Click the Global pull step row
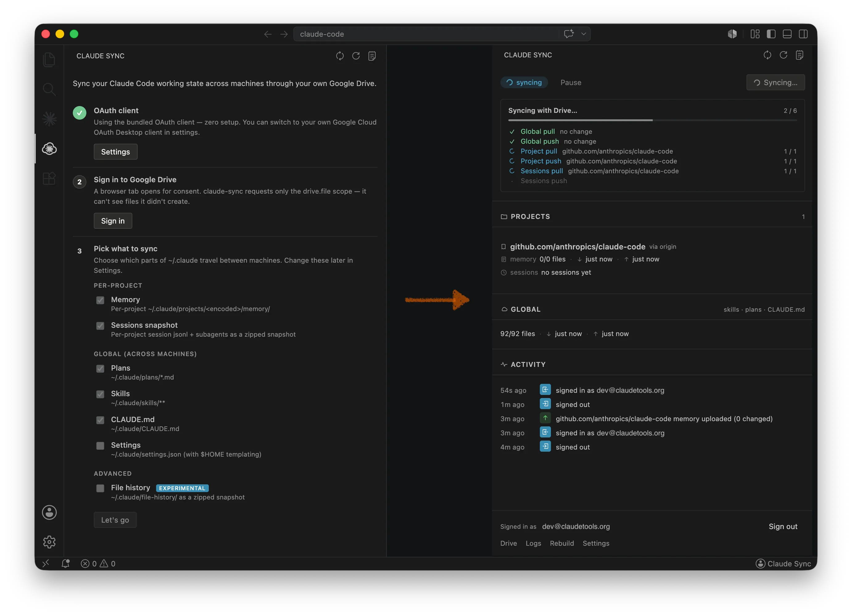This screenshot has width=852, height=616. click(652, 131)
